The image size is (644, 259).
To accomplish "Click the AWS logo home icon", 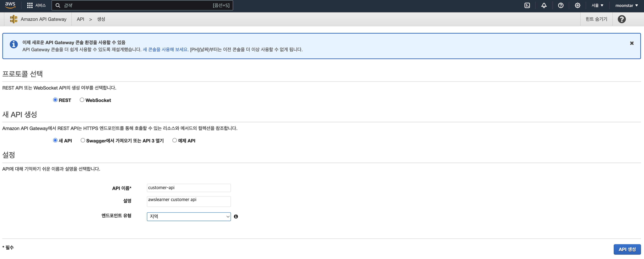I will (10, 5).
